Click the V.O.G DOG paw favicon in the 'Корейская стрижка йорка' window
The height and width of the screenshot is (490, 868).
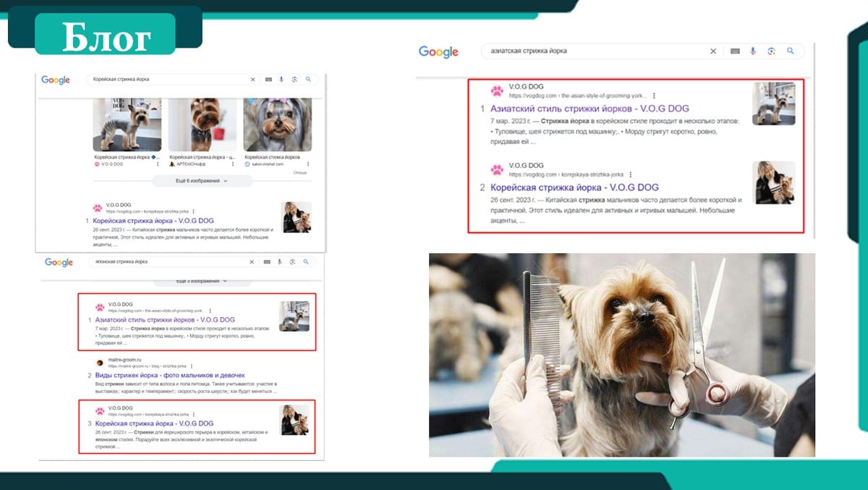pyautogui.click(x=98, y=208)
